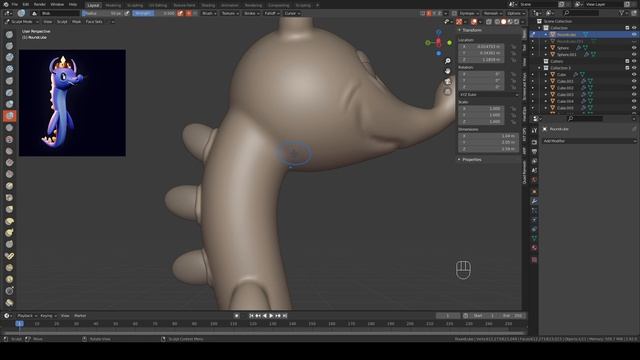Toggle radius pressure sensitivity icon
Screen dimensions: 640x360
coord(127,13)
